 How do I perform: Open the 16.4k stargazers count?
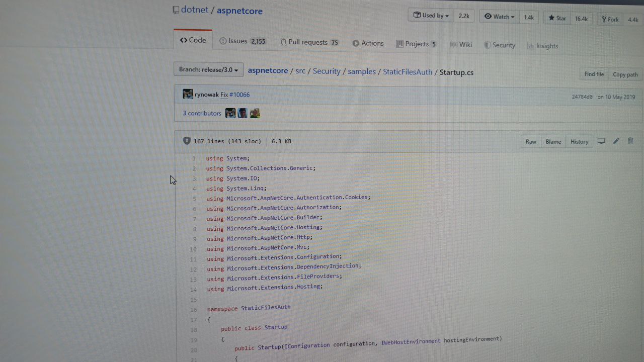(581, 19)
